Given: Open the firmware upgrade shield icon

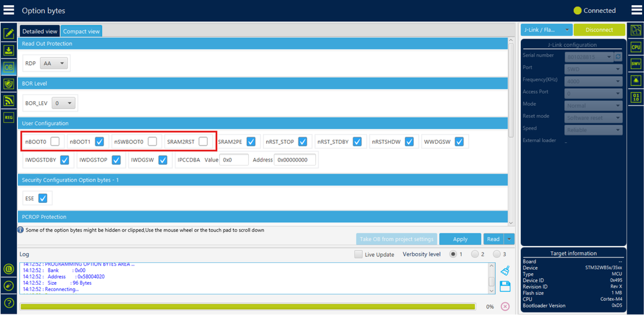Looking at the screenshot, I should pyautogui.click(x=8, y=84).
